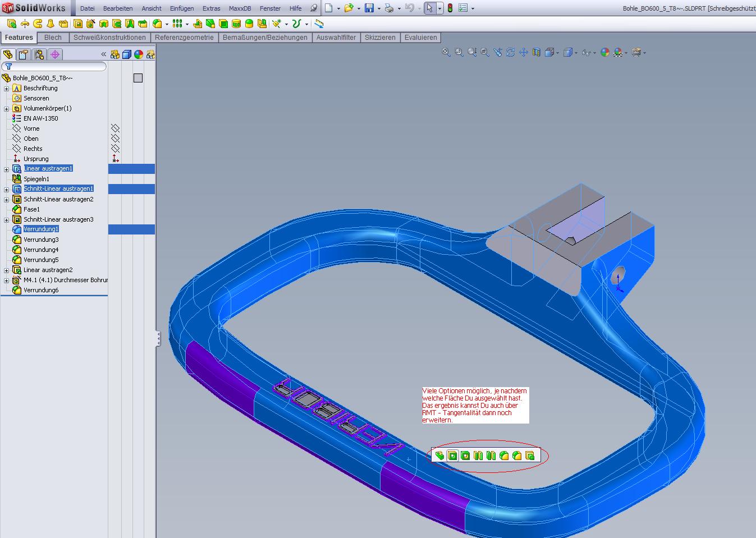Screen dimensions: 756x538
Task: Switch to the Schweißkonstruktionen tab
Action: 109,38
